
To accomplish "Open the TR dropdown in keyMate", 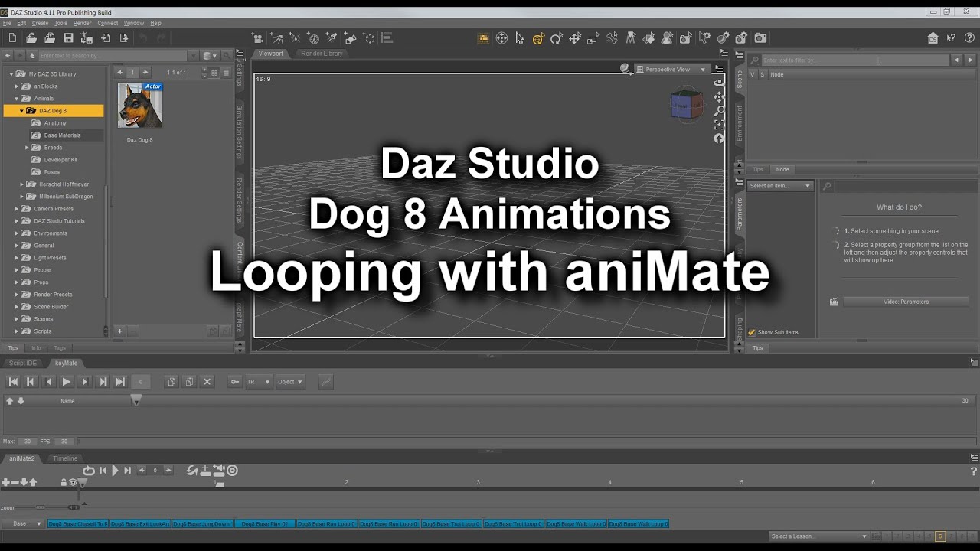I will coord(258,382).
